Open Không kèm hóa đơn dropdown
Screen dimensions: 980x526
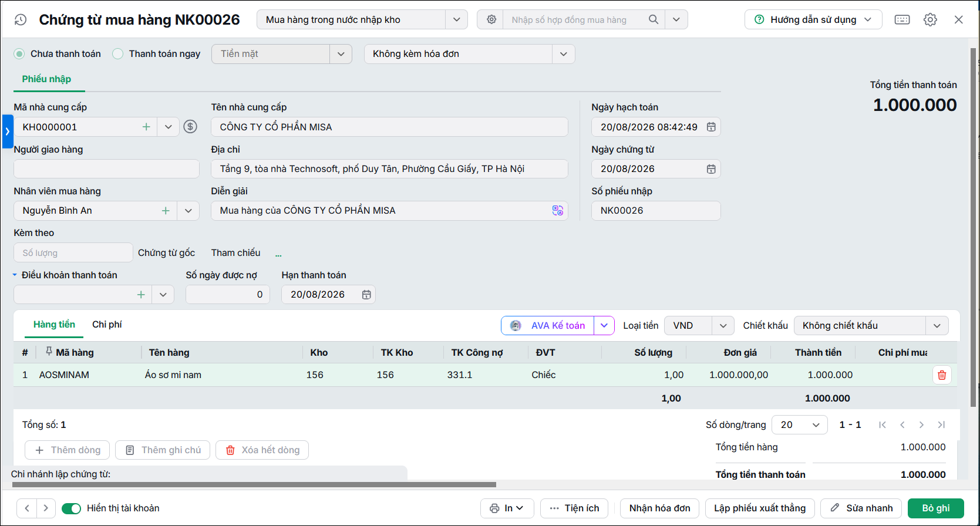[564, 54]
